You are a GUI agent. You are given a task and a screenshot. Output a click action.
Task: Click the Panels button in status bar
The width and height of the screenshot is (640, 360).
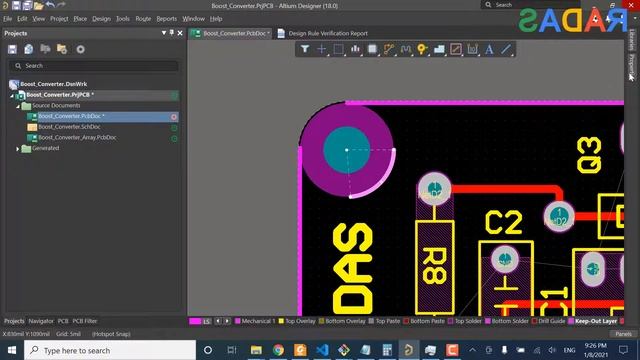(623, 334)
